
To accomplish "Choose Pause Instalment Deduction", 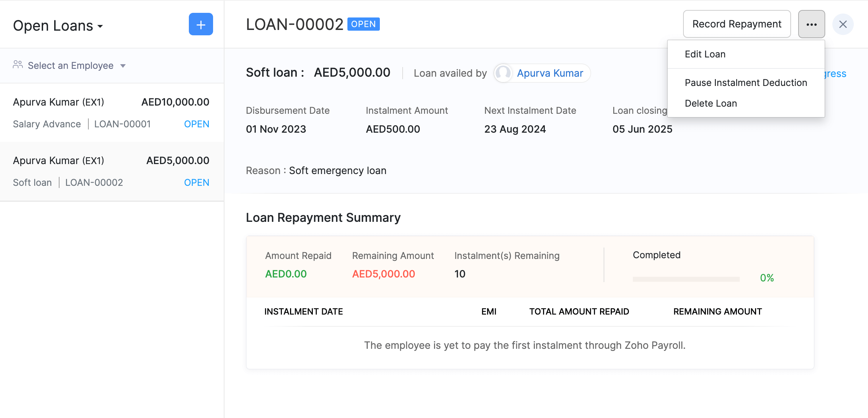I will [746, 82].
